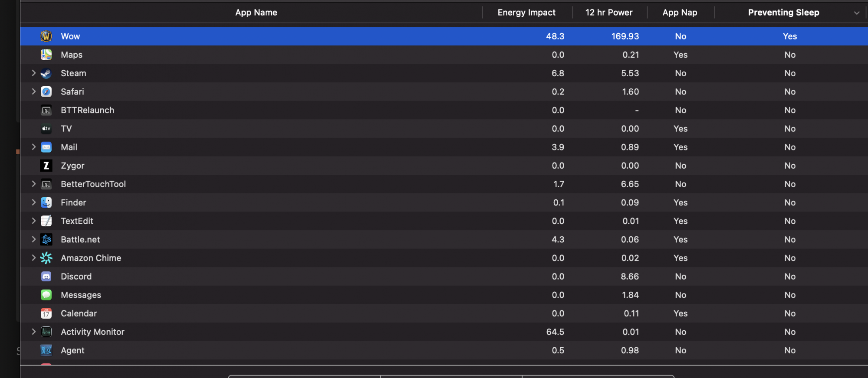
Task: Click the Battle.net icon
Action: pyautogui.click(x=46, y=239)
